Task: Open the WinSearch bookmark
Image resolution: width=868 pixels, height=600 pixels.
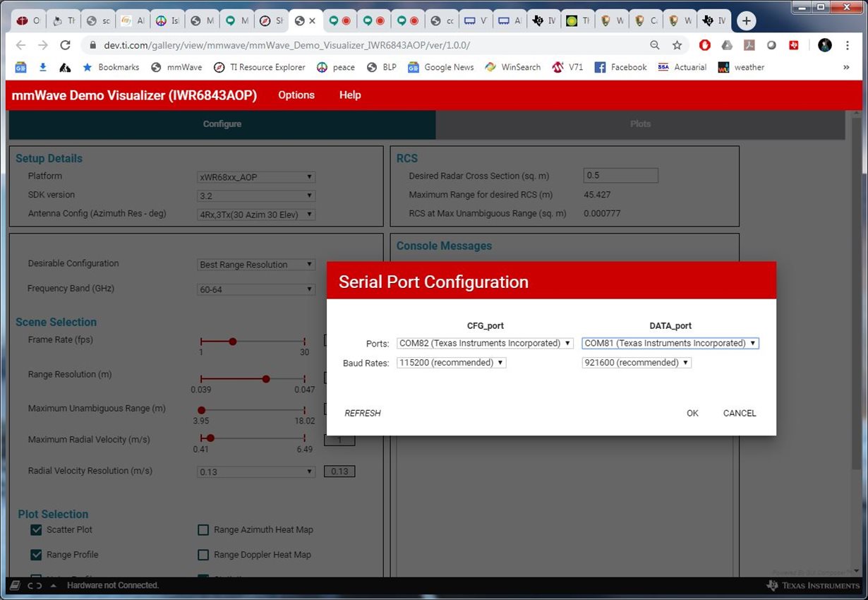Action: [x=513, y=67]
